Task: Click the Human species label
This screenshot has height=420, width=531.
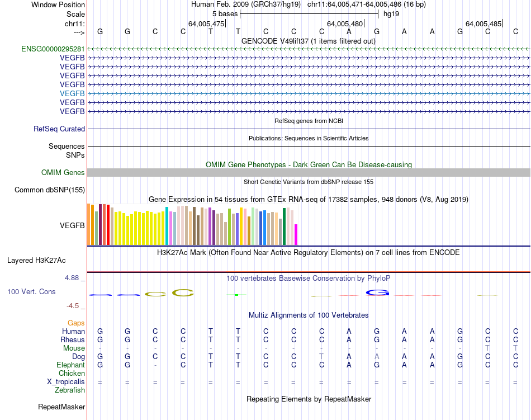Action: coord(73,331)
